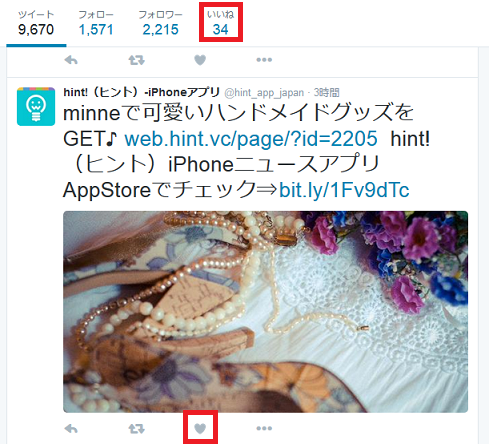Click the hint! lightbulb profile avatar
The image size is (489, 444).
pos(36,107)
